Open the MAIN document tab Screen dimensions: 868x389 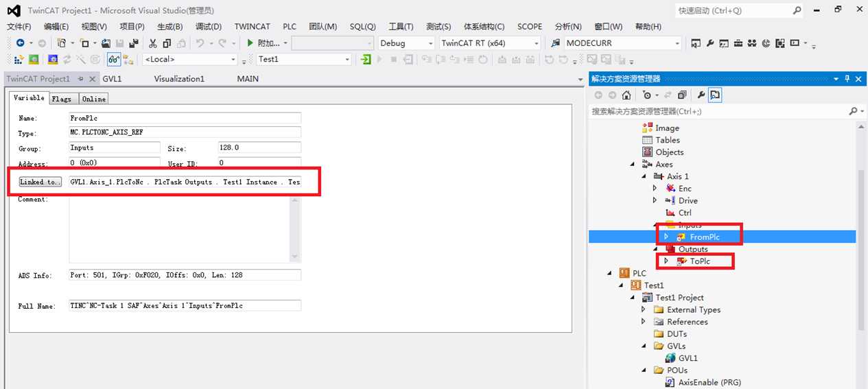tap(248, 79)
